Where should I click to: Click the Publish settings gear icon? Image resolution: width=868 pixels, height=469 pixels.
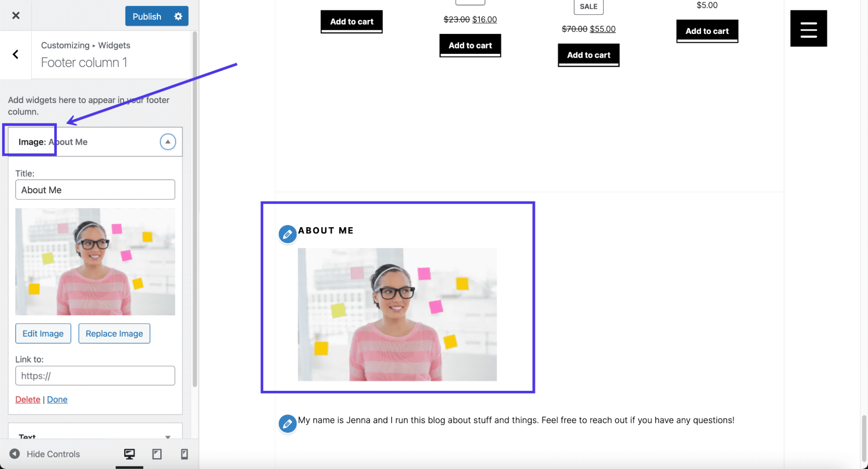(x=178, y=16)
